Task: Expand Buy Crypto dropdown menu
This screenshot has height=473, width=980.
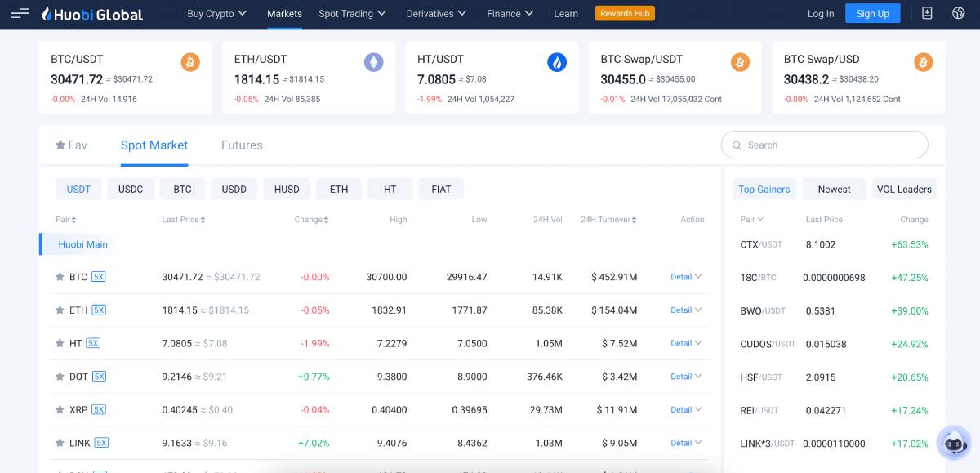Action: coord(218,13)
